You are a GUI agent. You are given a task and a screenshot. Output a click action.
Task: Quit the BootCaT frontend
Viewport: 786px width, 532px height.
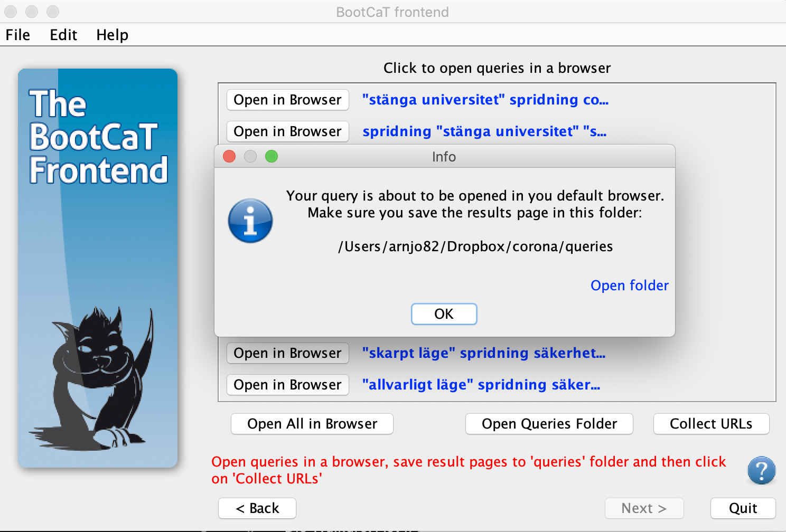743,508
